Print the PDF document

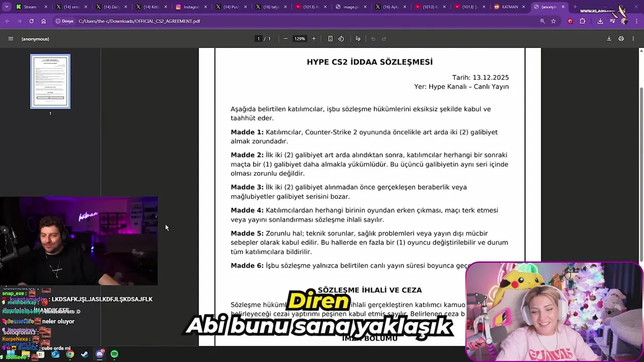[x=621, y=39]
